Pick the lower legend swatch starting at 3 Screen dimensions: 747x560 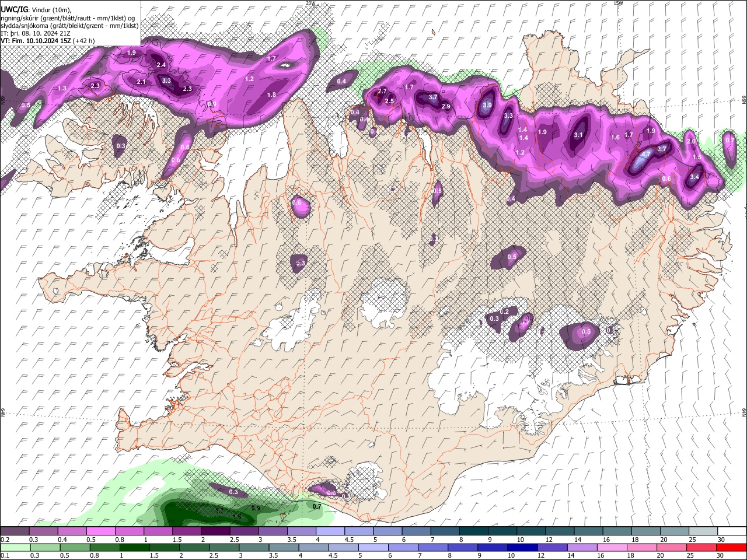[254, 547]
